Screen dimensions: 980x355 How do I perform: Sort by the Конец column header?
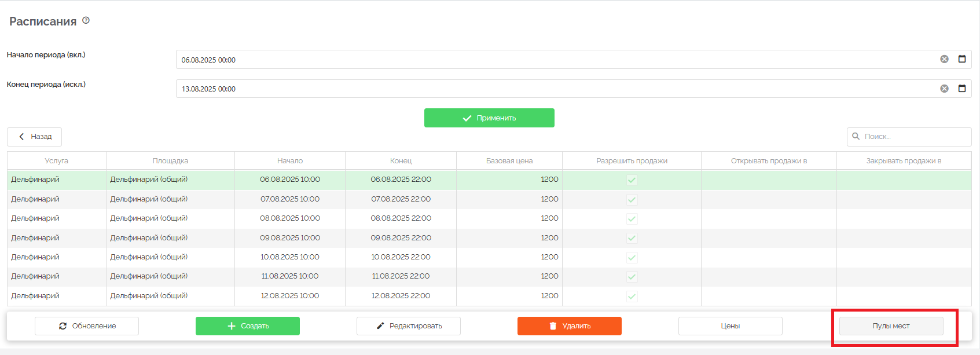(x=401, y=161)
